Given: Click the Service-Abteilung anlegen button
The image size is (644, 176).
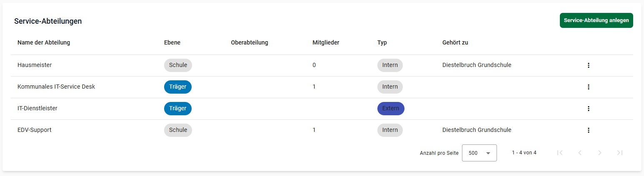Looking at the screenshot, I should [x=596, y=20].
